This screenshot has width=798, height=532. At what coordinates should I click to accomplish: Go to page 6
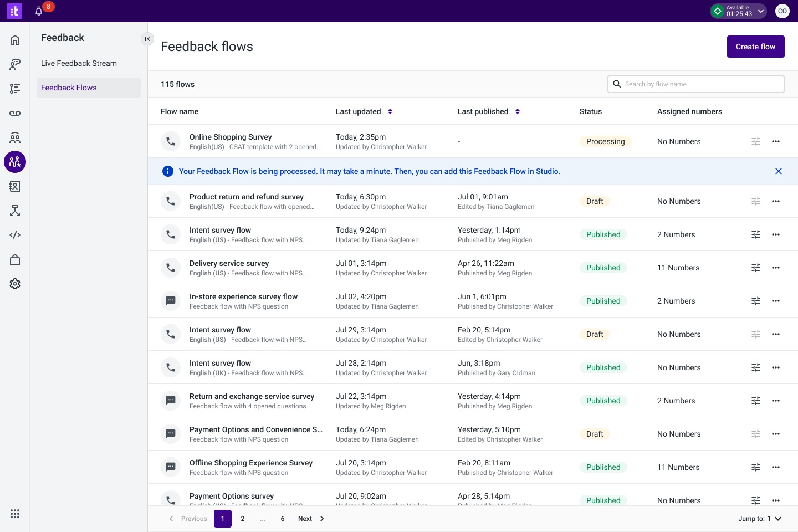[283, 519]
